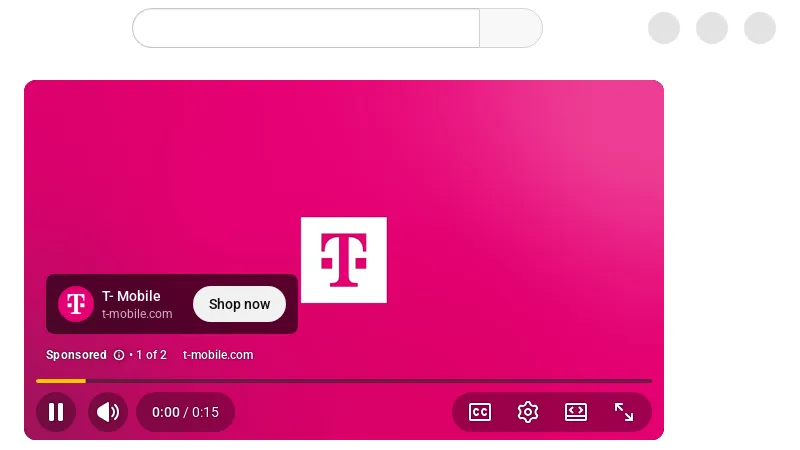Click the 0:00 / 0:15 time display
Viewport: 800px width, 450px height.
click(x=185, y=412)
